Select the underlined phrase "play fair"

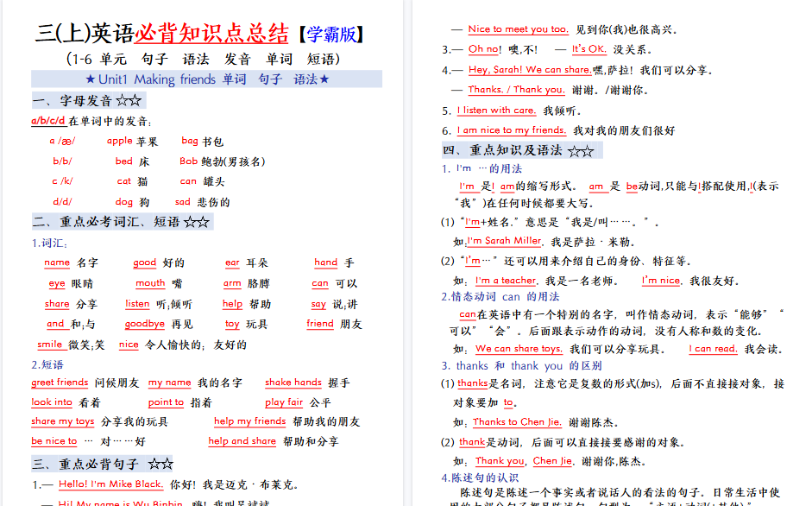[x=284, y=402]
